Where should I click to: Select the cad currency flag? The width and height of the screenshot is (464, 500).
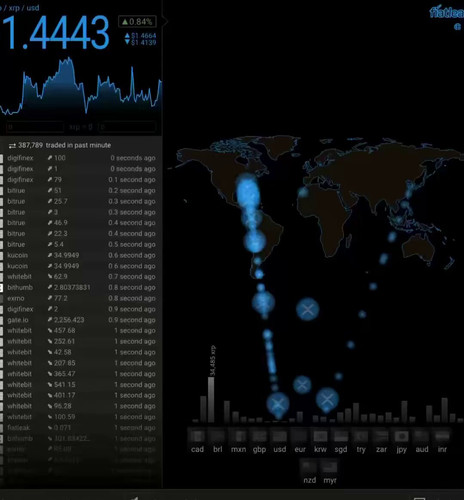point(197,436)
